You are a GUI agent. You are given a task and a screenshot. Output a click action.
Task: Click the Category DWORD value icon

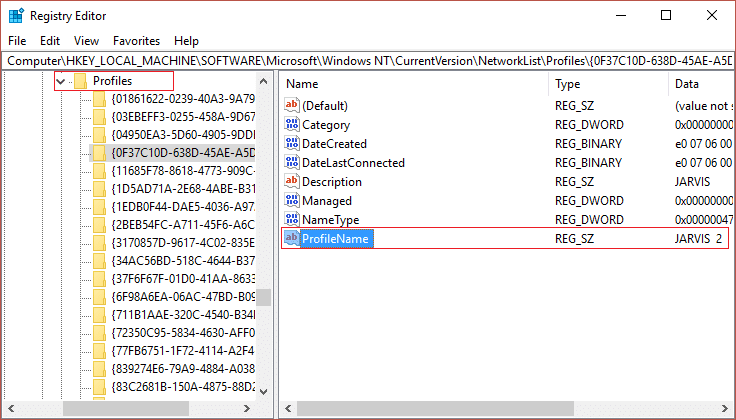point(293,125)
